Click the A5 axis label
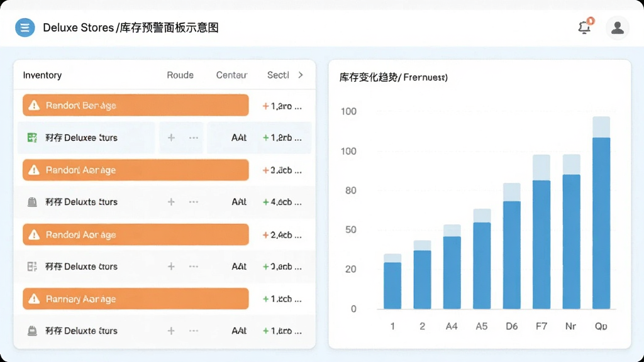 click(481, 326)
